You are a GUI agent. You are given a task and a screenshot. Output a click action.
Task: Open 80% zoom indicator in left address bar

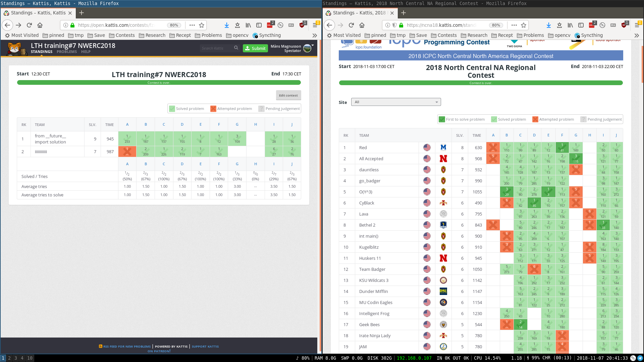coord(174,25)
